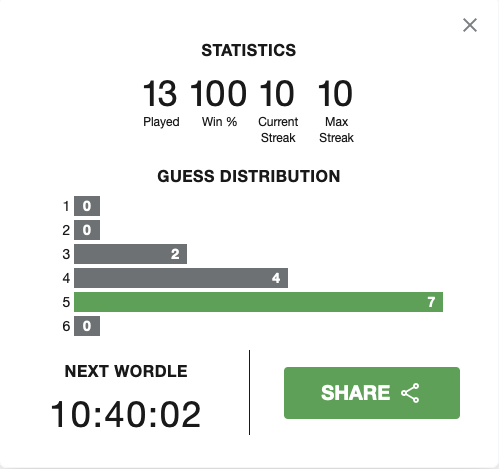Click the GUESS DISTRIBUTION heading
The width and height of the screenshot is (499, 469).
click(x=249, y=176)
